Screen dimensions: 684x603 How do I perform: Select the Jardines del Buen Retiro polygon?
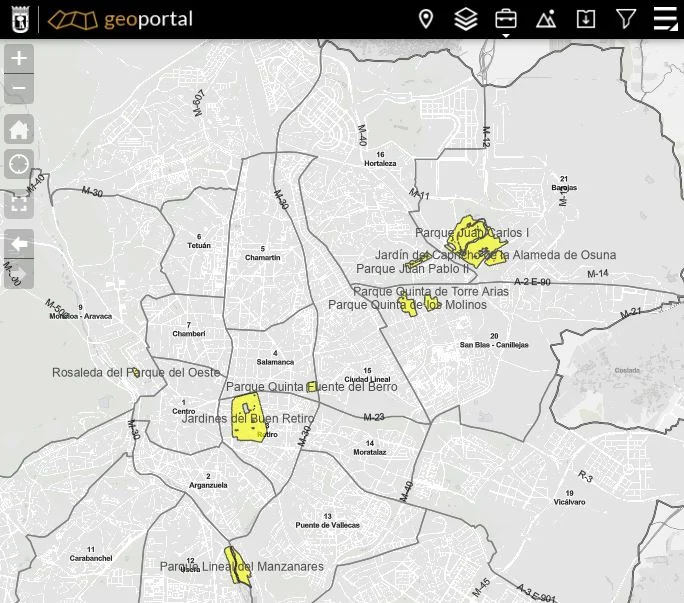click(248, 418)
